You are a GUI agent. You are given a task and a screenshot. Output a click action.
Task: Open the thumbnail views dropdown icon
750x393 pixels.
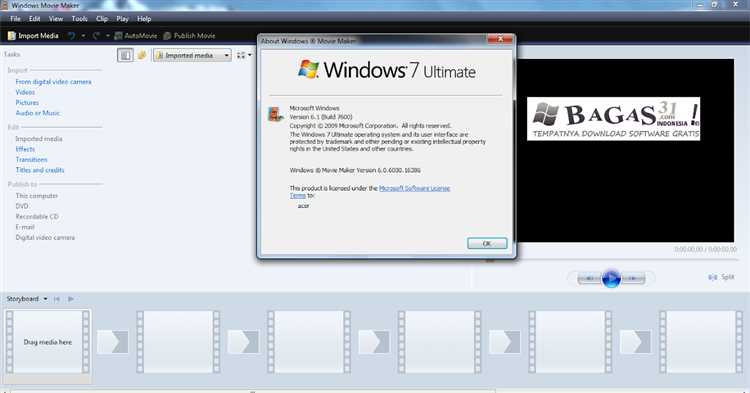[x=243, y=55]
